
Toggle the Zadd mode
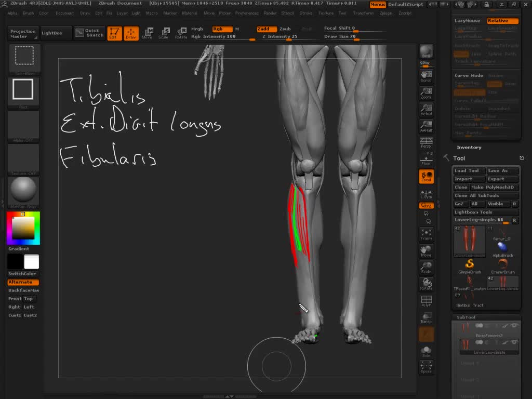point(263,29)
